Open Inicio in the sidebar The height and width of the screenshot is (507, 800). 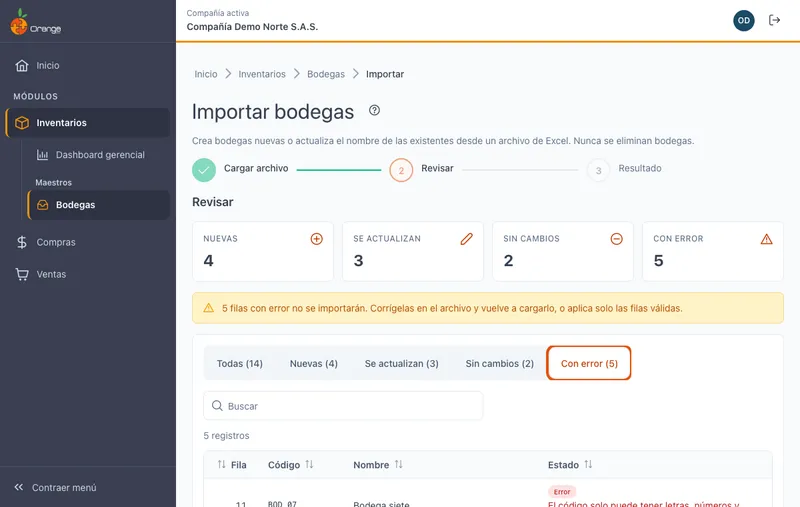[88, 65]
